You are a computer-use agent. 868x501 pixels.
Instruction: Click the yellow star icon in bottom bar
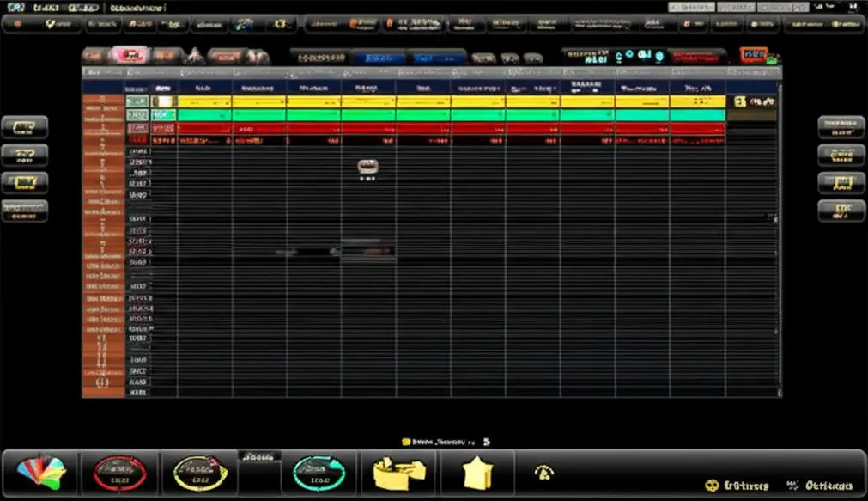(477, 474)
